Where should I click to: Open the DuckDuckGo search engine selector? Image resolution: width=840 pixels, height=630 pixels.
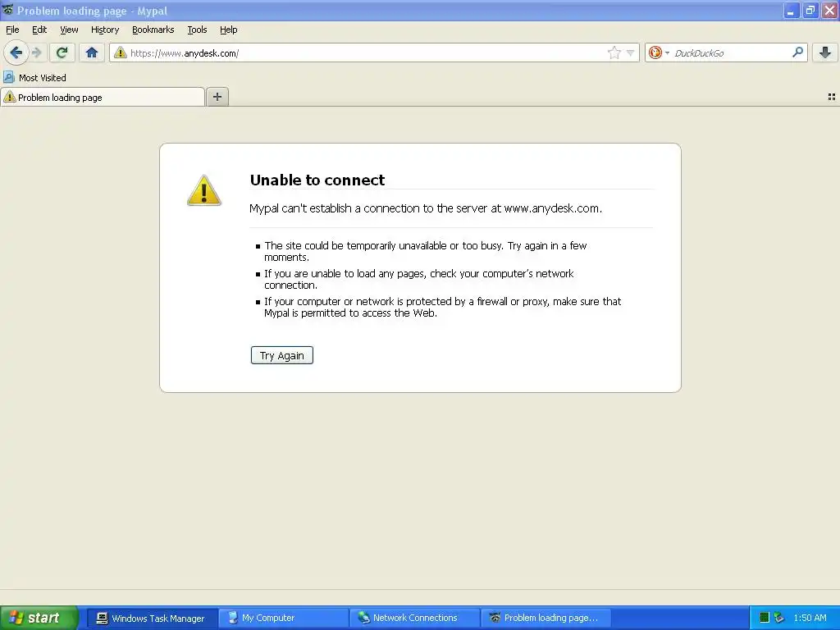[x=659, y=52]
